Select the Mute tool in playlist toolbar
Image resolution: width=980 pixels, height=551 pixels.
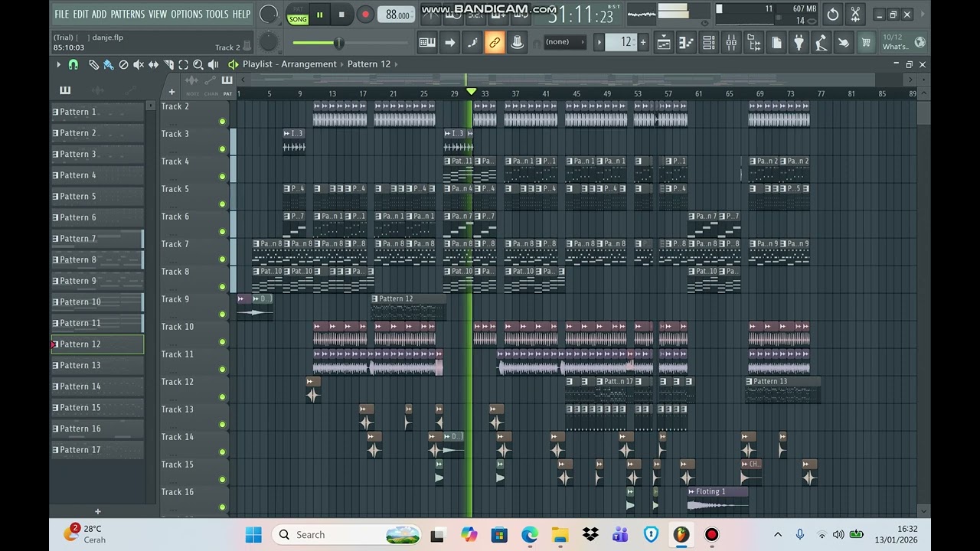pos(138,65)
